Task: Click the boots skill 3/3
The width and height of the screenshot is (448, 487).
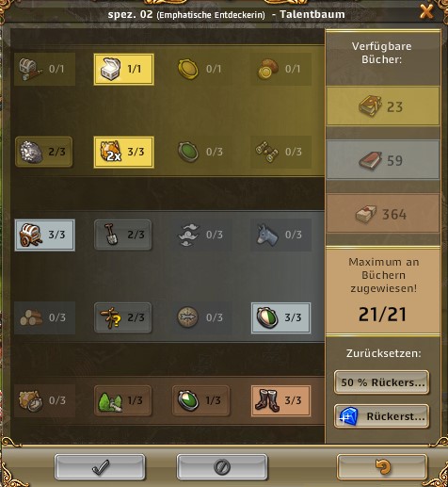Action: [x=280, y=400]
